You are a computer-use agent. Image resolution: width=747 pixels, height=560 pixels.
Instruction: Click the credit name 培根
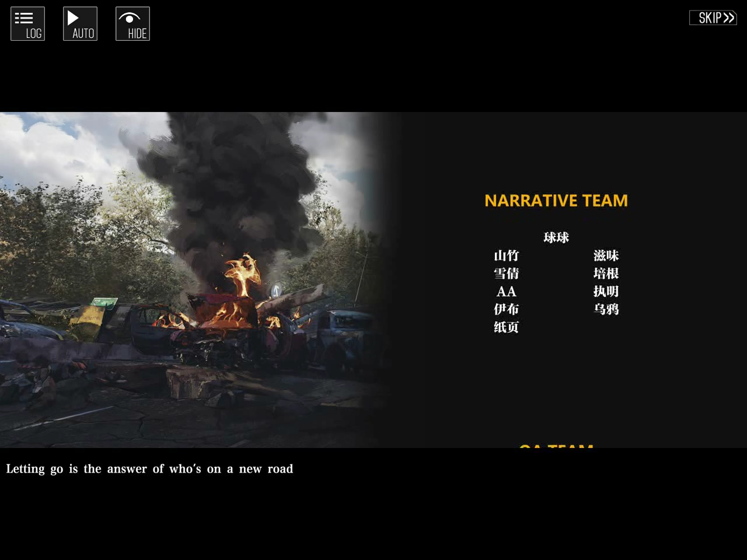coord(606,274)
